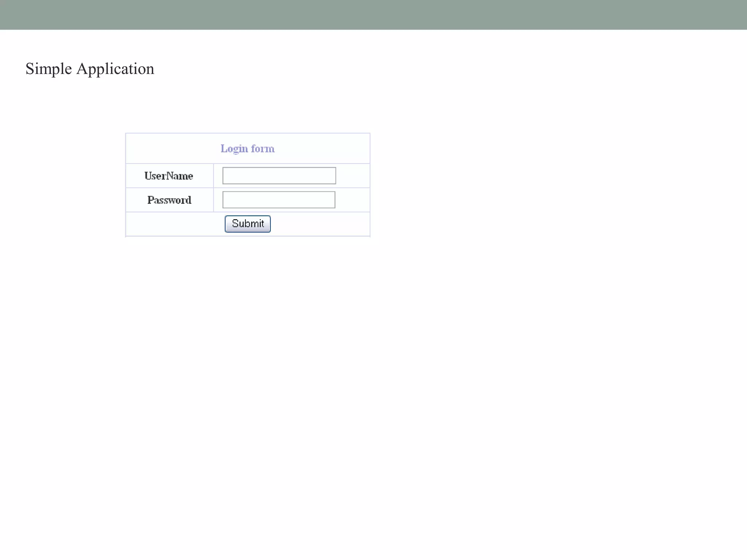Click the 'Login form' heading text
The height and width of the screenshot is (560, 747).
[x=248, y=149]
